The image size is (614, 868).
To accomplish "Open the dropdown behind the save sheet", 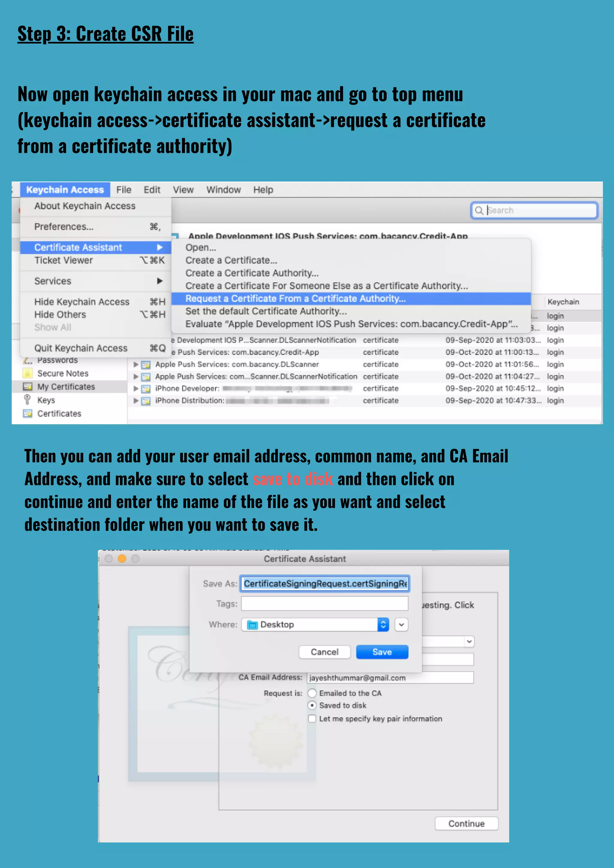I will click(x=469, y=641).
